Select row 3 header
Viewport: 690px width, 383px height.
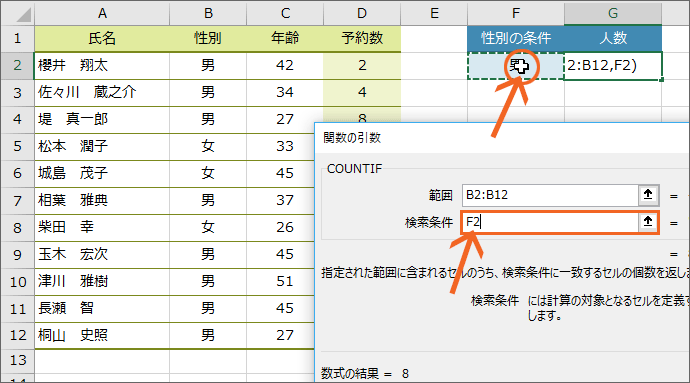[18, 92]
